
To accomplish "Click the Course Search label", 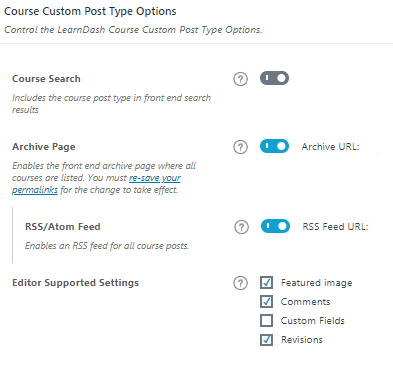I will [46, 79].
